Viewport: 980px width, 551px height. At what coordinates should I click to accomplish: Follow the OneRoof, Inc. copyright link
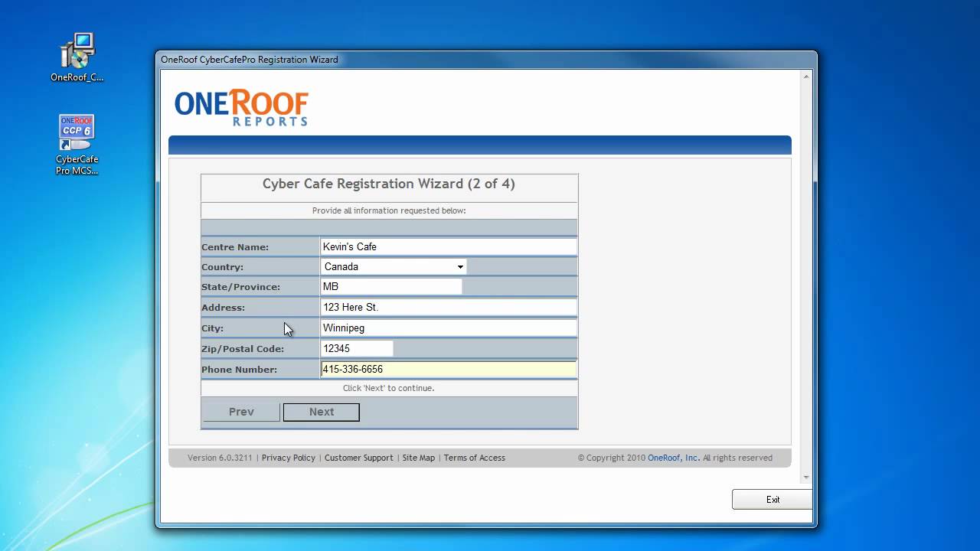[674, 458]
